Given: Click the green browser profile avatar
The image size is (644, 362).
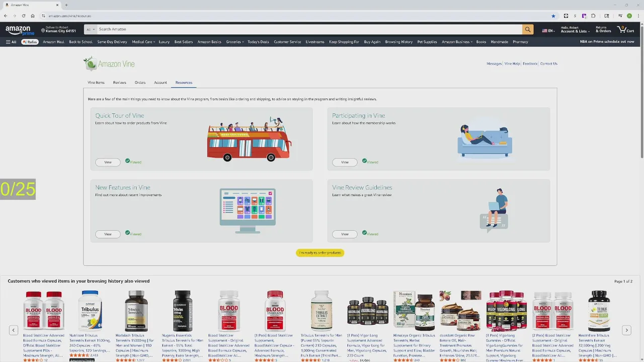Looking at the screenshot, I should [x=629, y=16].
